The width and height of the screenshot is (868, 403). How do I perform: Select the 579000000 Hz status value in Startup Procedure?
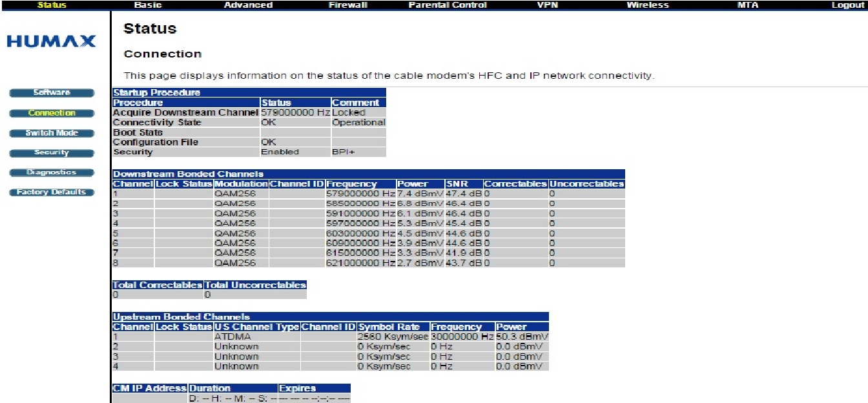(296, 112)
